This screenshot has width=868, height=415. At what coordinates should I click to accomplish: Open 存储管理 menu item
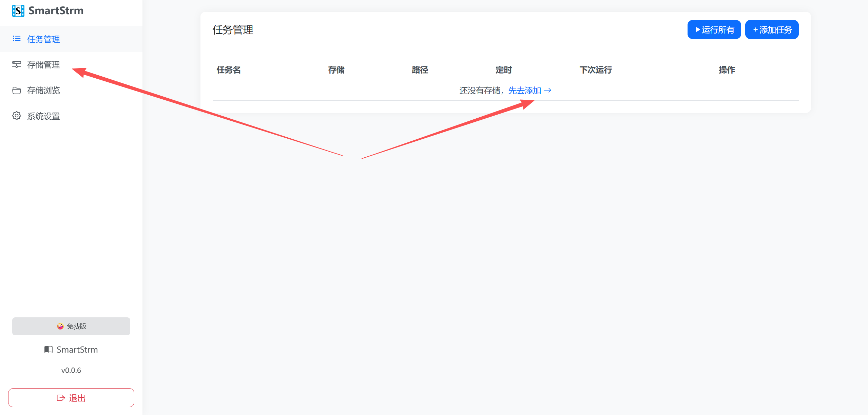43,65
